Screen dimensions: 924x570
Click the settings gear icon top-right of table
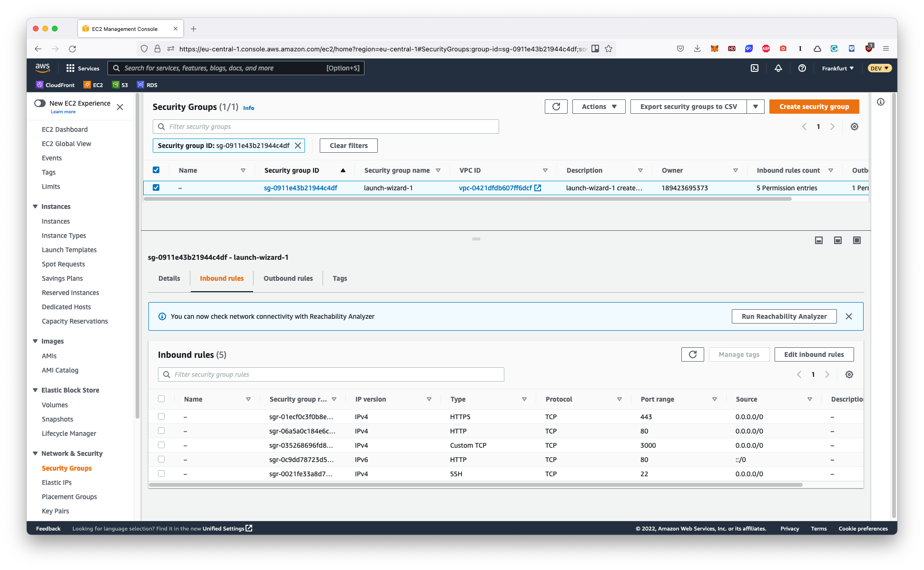point(854,127)
